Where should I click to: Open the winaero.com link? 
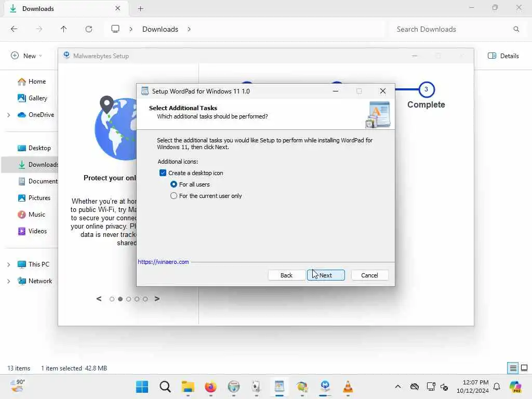[x=163, y=262]
